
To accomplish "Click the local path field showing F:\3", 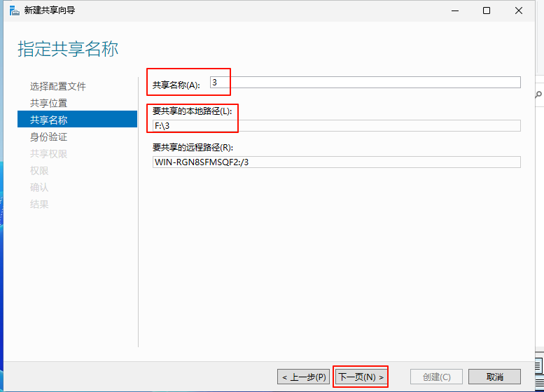I will pos(336,126).
